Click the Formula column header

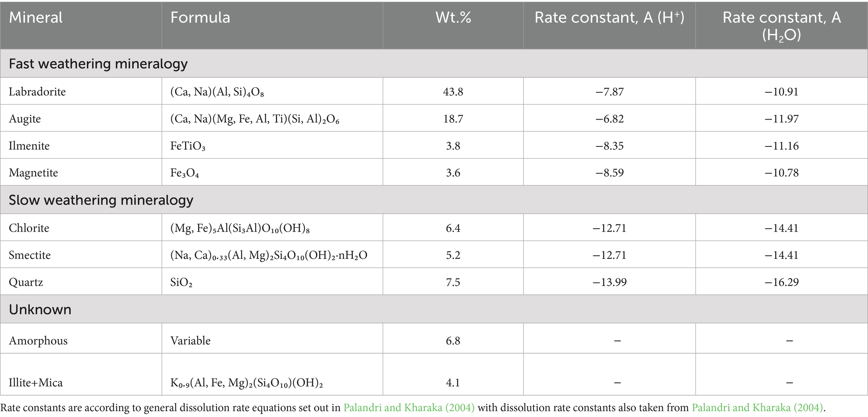point(200,18)
